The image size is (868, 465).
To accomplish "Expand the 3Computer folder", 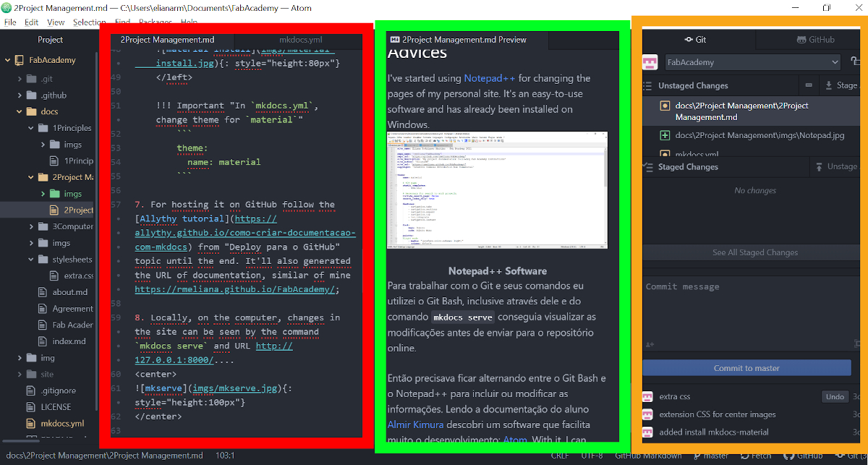I will coord(30,226).
